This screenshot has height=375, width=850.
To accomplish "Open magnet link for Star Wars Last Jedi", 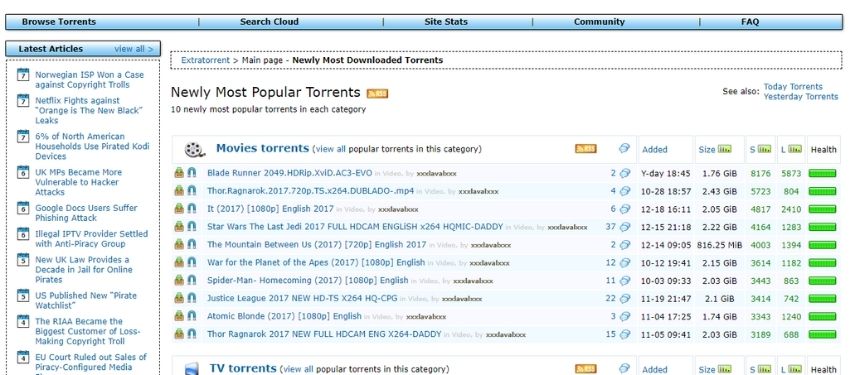I will pos(191,227).
